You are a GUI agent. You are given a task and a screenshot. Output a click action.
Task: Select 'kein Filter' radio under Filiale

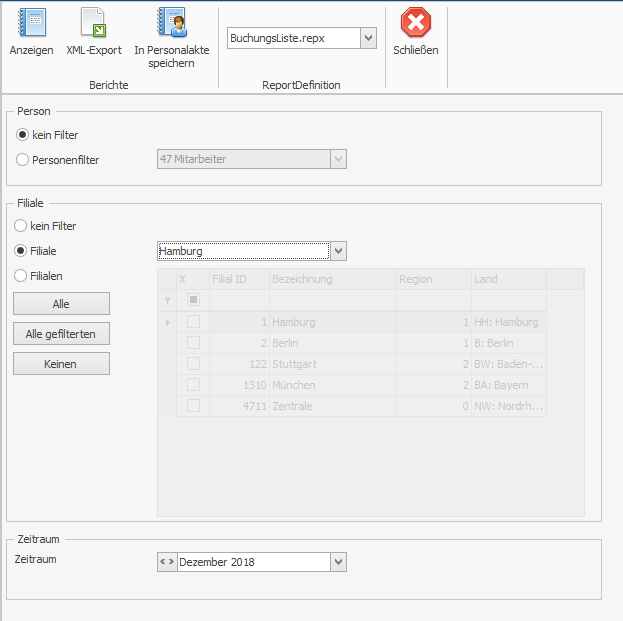[20, 226]
